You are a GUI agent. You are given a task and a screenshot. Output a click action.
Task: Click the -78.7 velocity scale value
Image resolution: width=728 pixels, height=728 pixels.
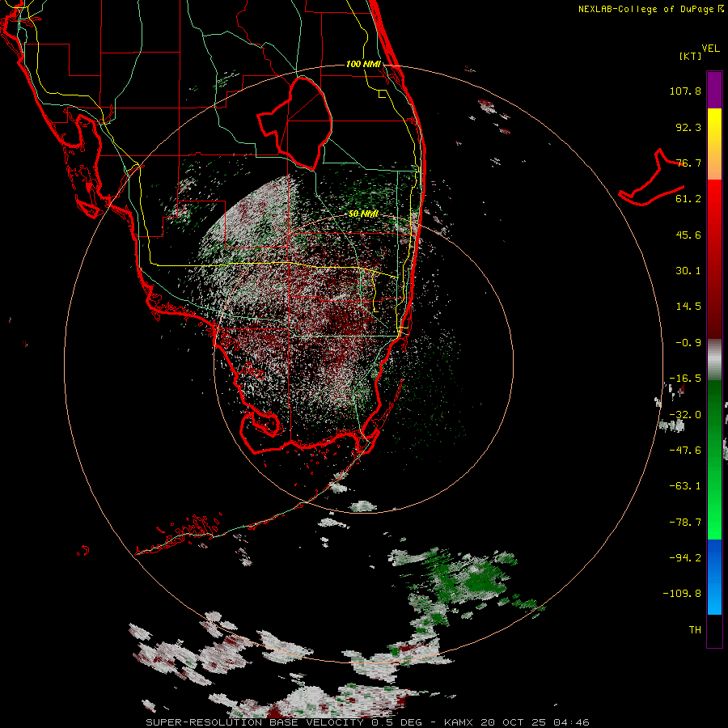[x=685, y=523]
